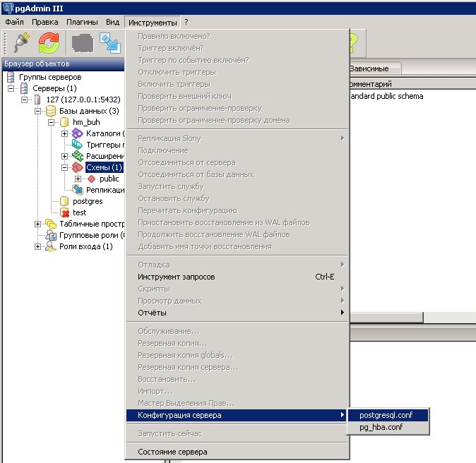The height and width of the screenshot is (463, 476).
Task: Click the Роли входа user icon
Action: pyautogui.click(x=50, y=246)
